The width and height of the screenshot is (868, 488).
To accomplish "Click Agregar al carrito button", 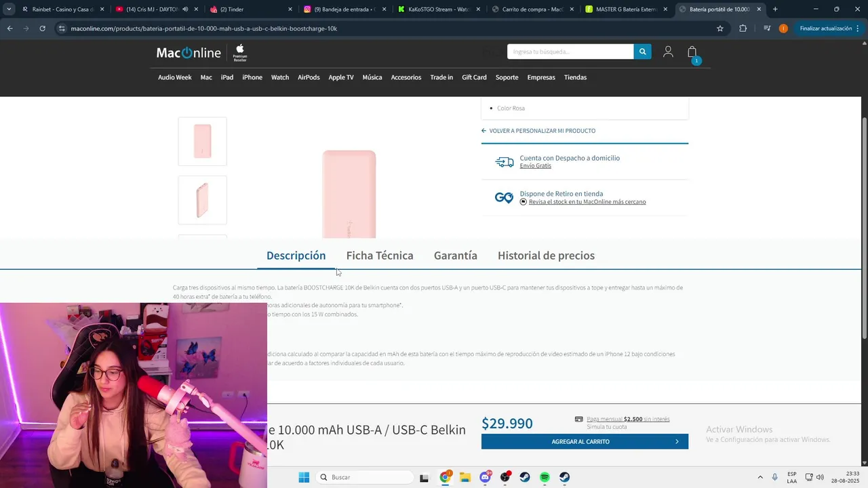I will [x=585, y=441].
